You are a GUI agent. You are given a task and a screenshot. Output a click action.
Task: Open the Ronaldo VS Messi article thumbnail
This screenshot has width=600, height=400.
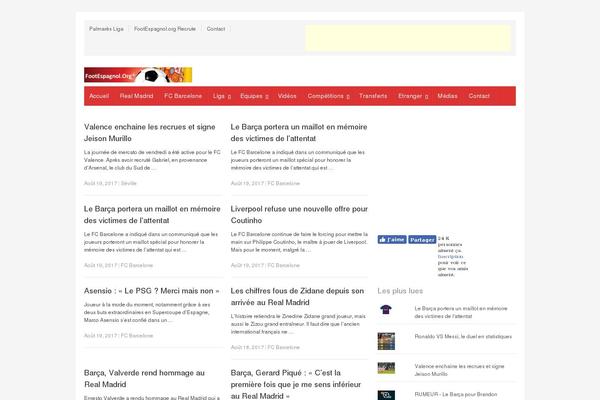coord(386,341)
